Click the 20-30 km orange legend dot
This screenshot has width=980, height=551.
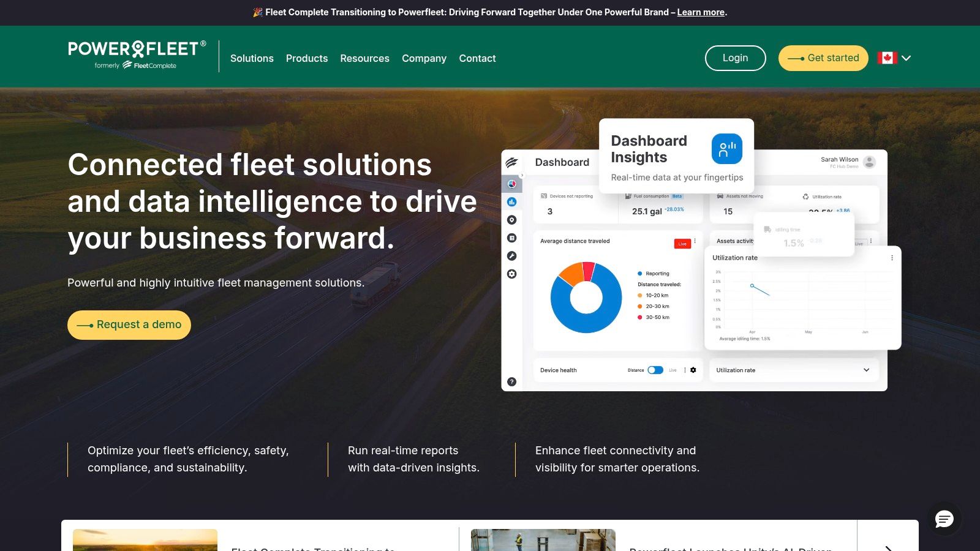[x=640, y=306]
